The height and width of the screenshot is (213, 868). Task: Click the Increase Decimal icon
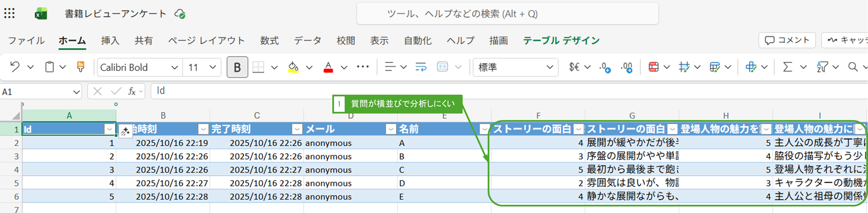[605, 67]
